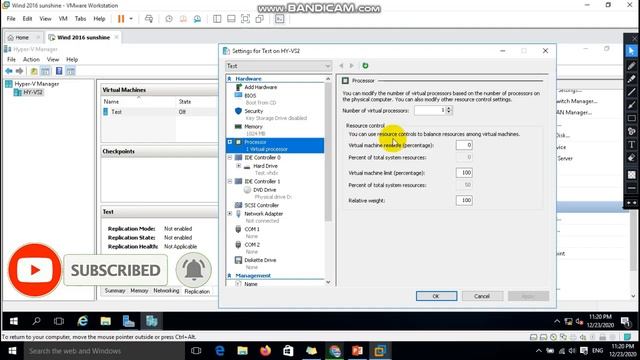
Task: Click Hyper-V Manager forward arrow
Action: click(19, 71)
